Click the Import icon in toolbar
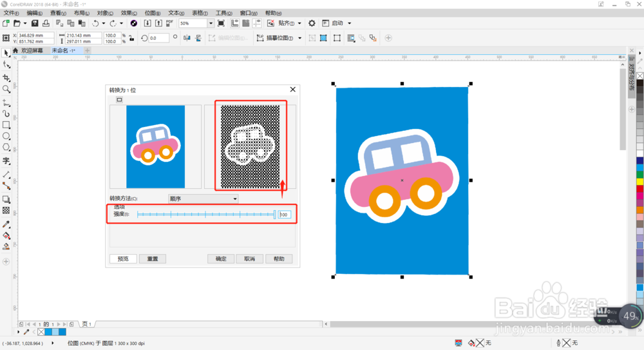The width and height of the screenshot is (644, 350). coord(147,23)
